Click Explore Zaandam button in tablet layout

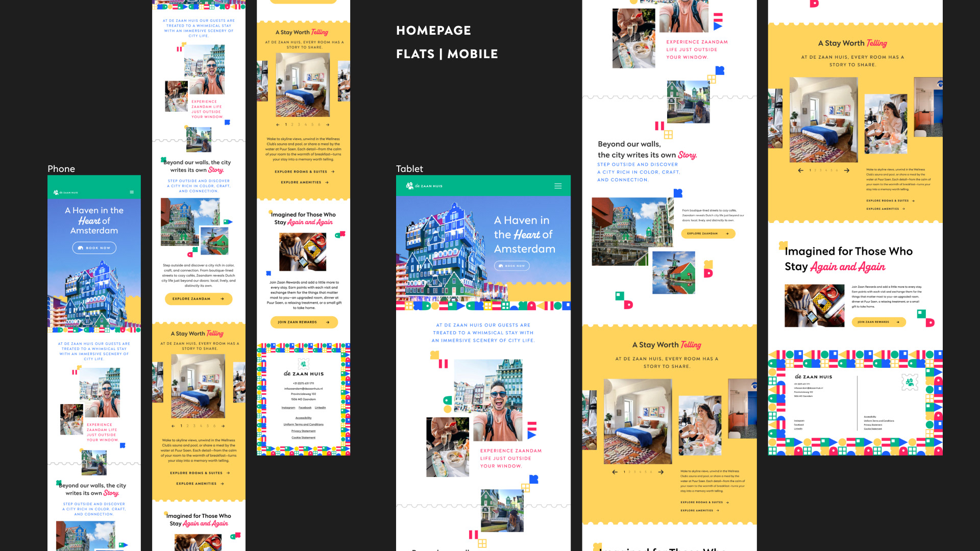pos(707,234)
